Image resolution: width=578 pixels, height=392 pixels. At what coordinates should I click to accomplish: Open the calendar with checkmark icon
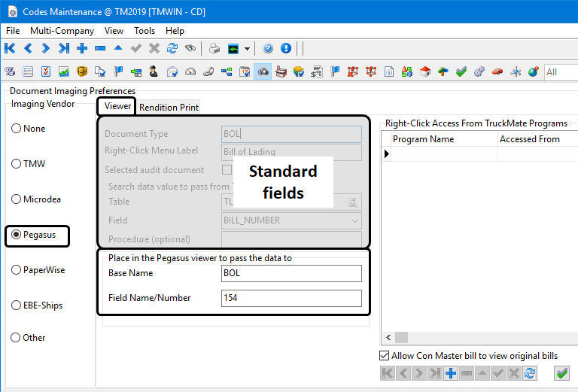click(245, 71)
